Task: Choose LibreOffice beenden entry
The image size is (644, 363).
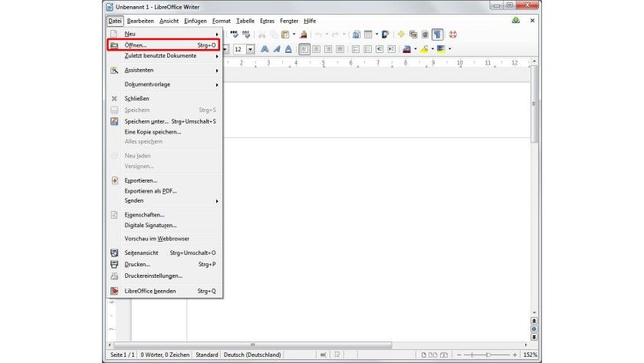Action: [164, 291]
